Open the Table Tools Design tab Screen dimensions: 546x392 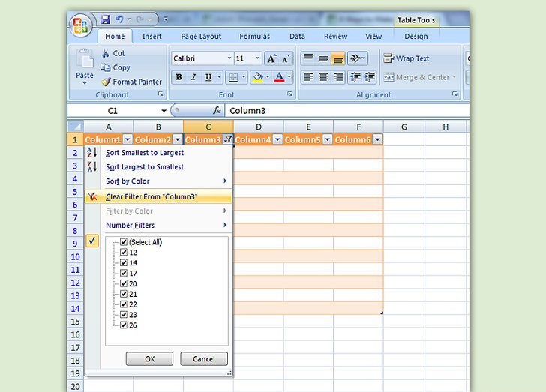(416, 36)
